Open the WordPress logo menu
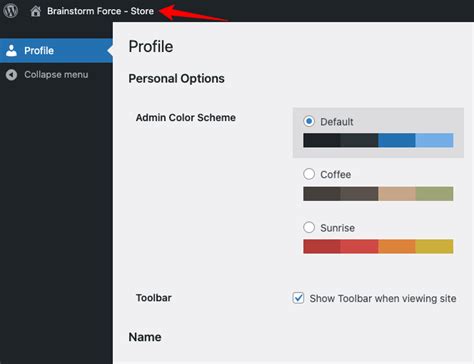 11,11
